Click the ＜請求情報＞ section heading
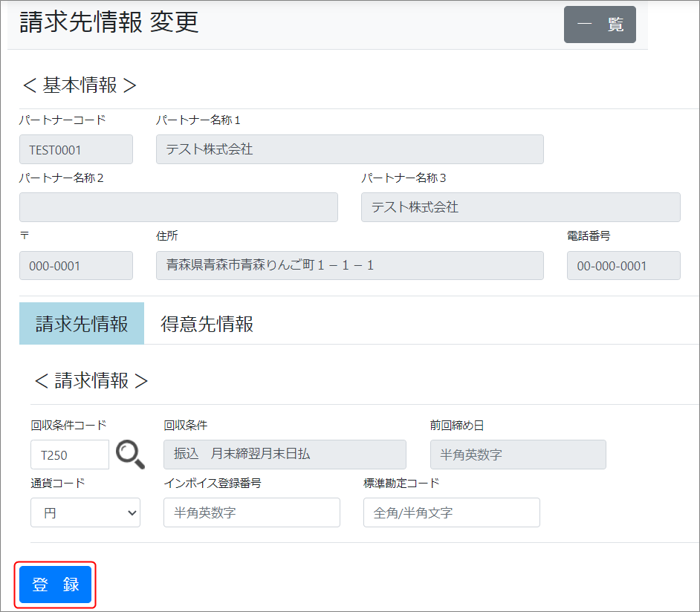 pos(91,381)
